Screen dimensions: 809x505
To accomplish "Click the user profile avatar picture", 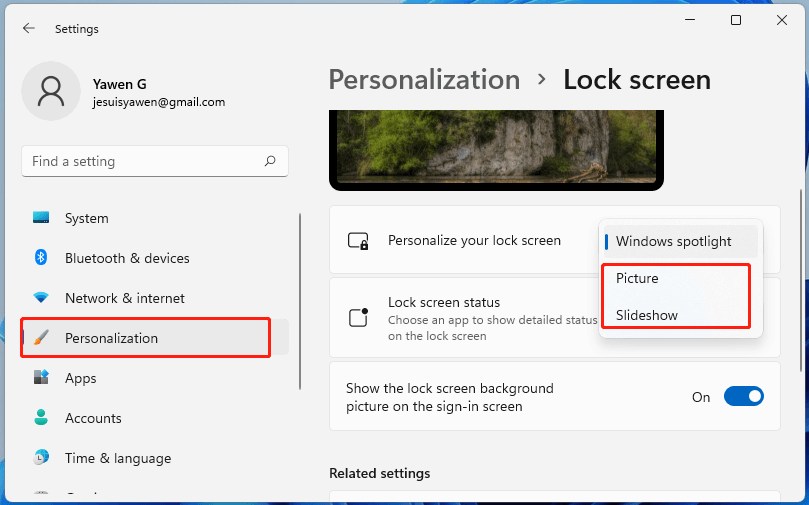I will coord(50,91).
